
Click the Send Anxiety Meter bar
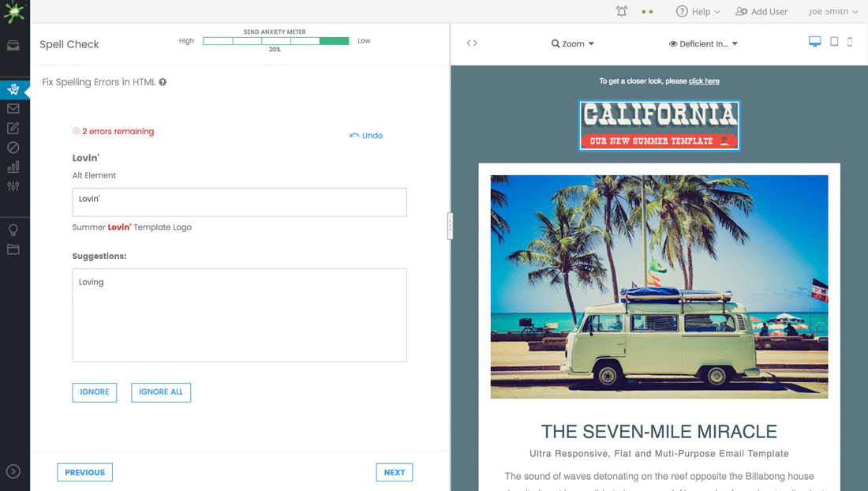pos(275,41)
